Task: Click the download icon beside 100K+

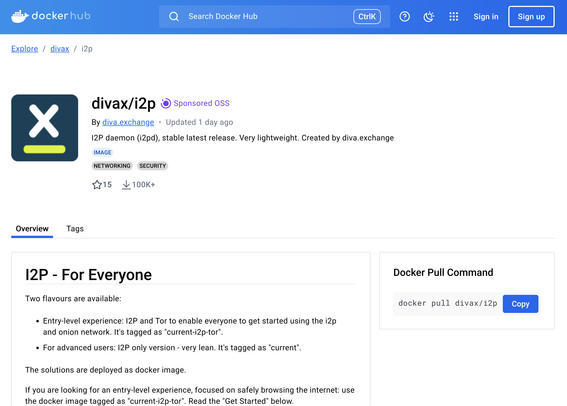Action: coord(126,185)
